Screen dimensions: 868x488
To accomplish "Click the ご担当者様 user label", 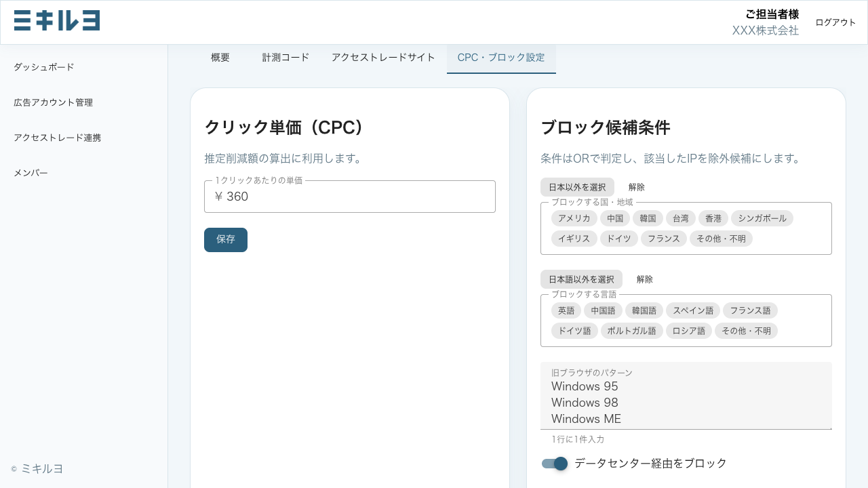I will (772, 14).
